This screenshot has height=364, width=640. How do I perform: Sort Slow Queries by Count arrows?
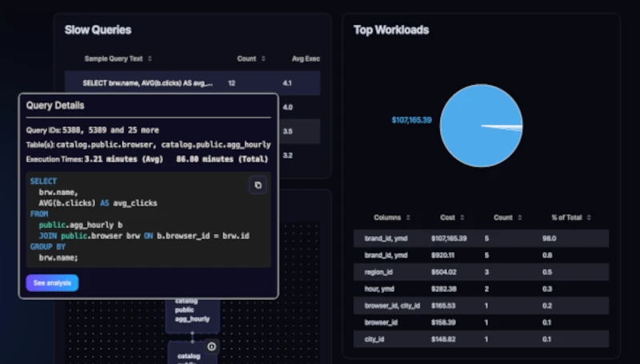[x=262, y=58]
